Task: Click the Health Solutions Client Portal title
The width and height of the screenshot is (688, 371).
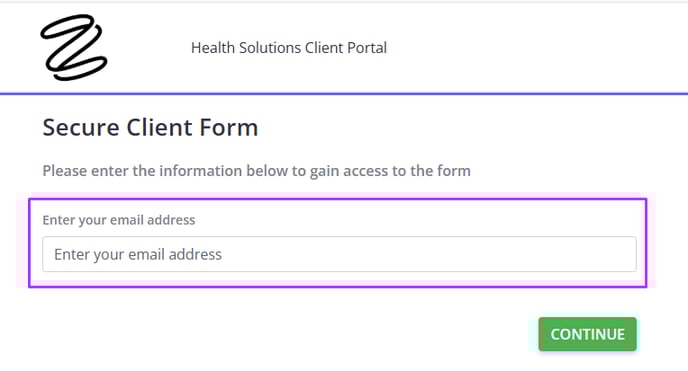Action: coord(289,48)
